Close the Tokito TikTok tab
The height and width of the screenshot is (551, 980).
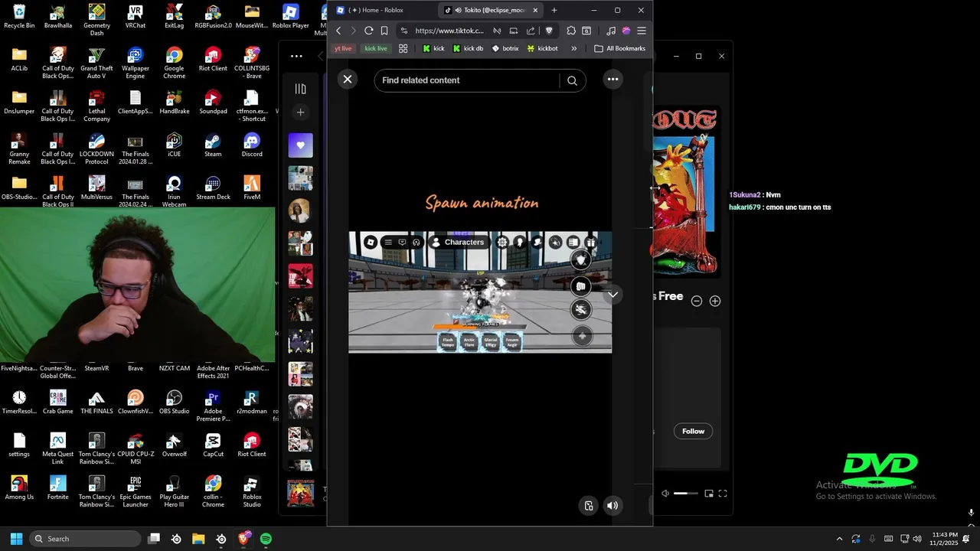click(x=535, y=10)
